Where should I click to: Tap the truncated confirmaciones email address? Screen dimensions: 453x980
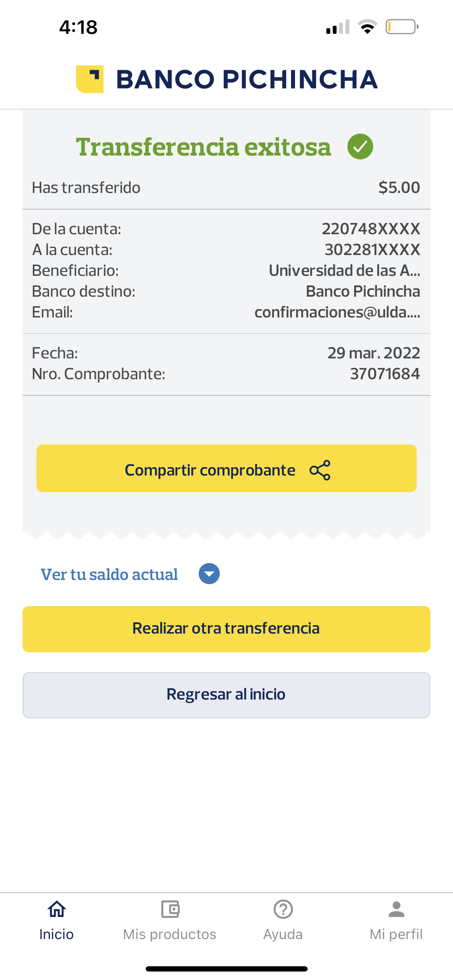(337, 312)
